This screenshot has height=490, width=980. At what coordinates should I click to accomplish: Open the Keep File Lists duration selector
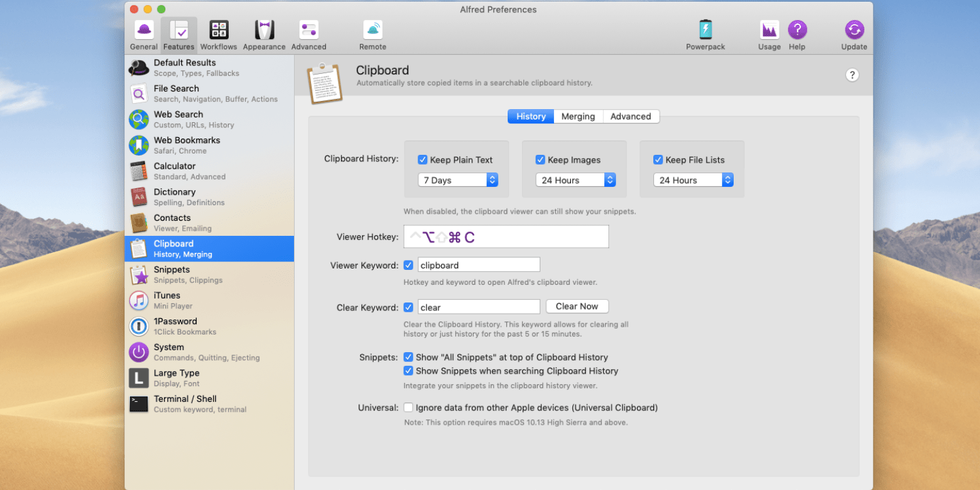pyautogui.click(x=693, y=180)
